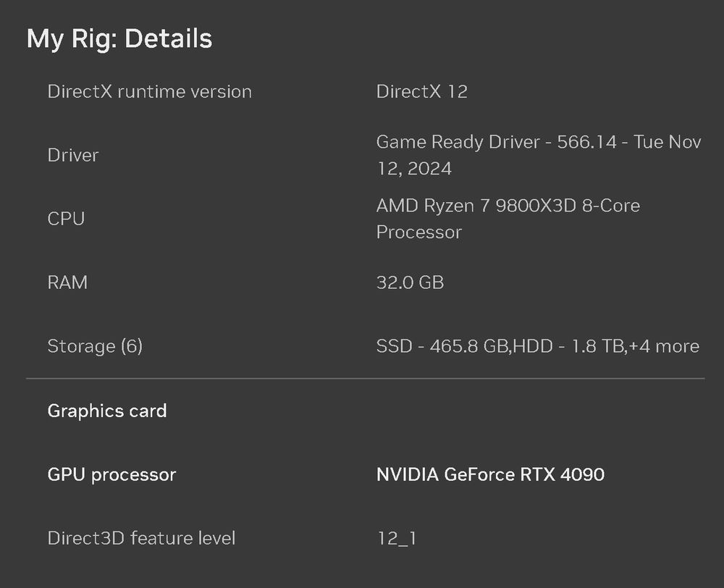The image size is (724, 588).
Task: Click the 32.0 GB RAM value
Action: click(x=410, y=282)
